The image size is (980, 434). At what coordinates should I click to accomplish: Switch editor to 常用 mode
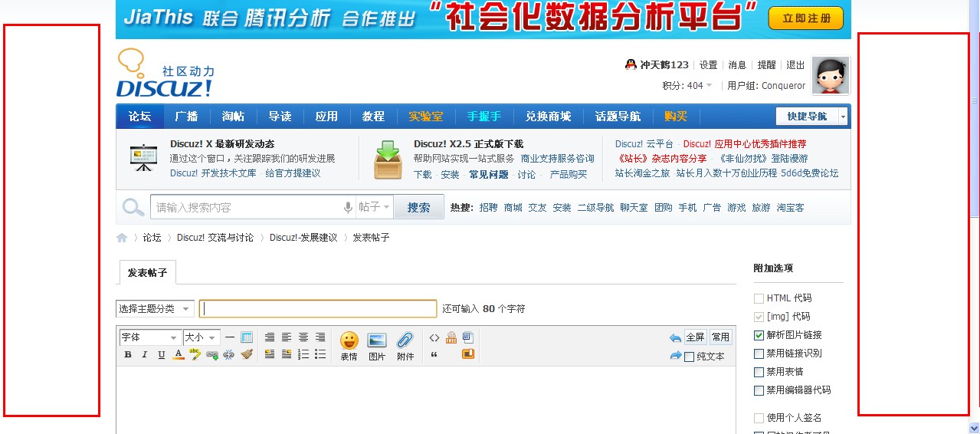pyautogui.click(x=720, y=337)
